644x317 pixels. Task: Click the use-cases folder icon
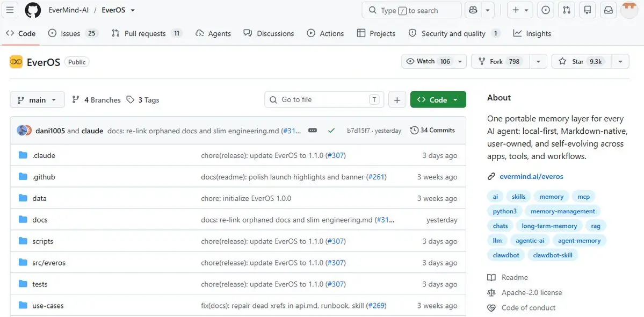23,305
